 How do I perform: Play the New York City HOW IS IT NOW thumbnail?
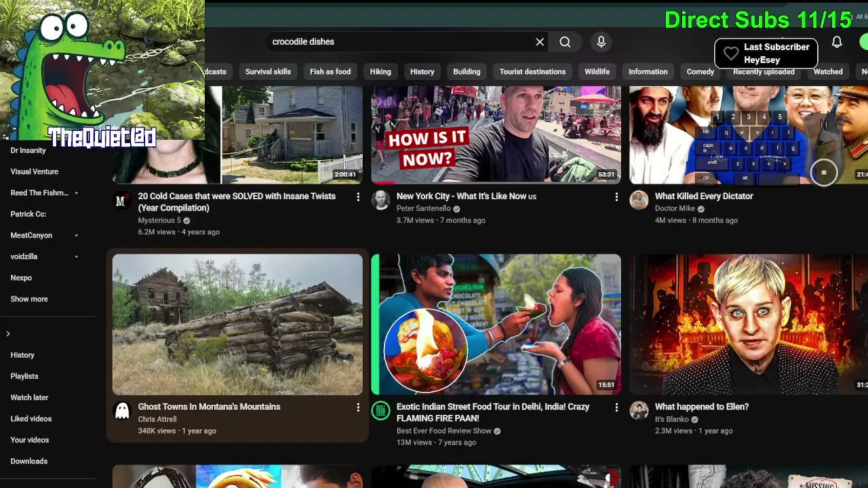tap(496, 135)
